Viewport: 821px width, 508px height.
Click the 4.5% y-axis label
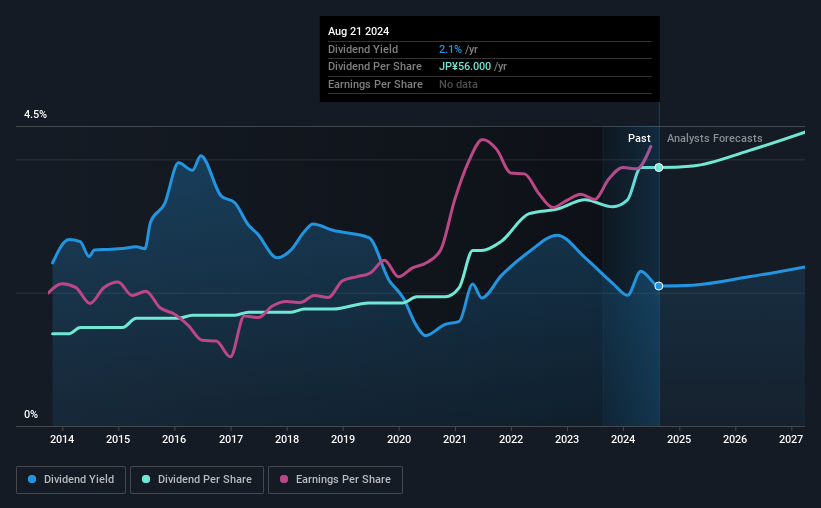[35, 114]
